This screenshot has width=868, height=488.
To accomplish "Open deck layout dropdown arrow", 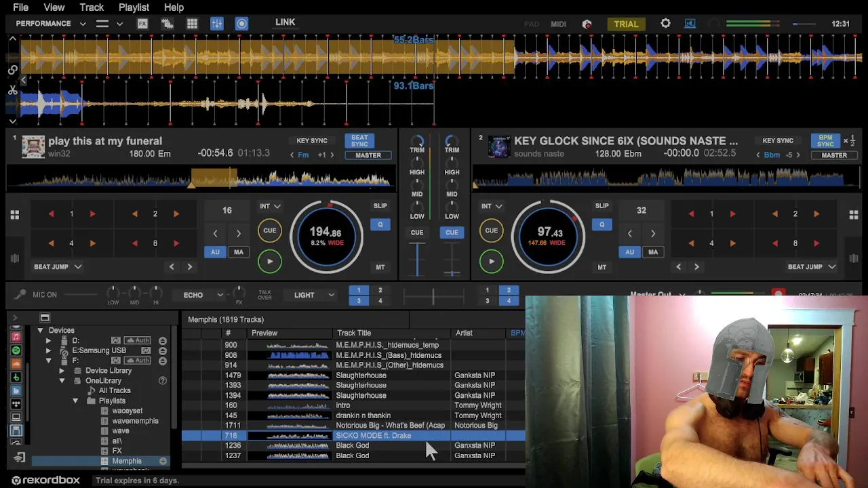I will pyautogui.click(x=119, y=24).
